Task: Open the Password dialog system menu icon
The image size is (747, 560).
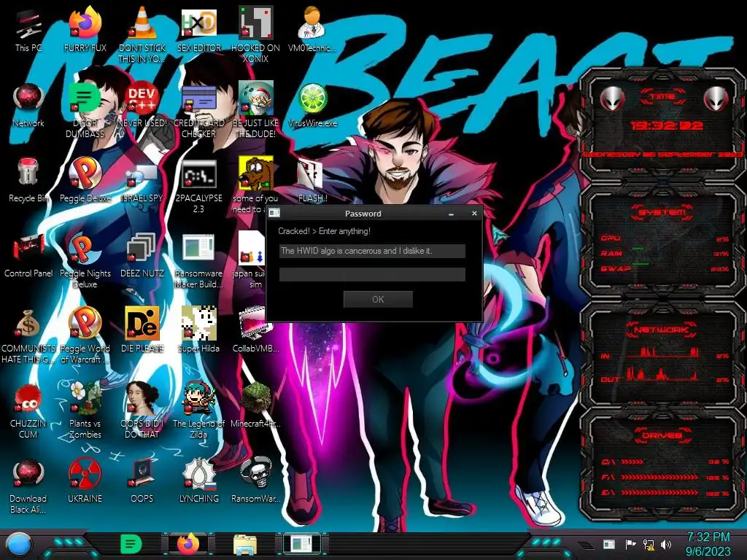Action: [274, 213]
